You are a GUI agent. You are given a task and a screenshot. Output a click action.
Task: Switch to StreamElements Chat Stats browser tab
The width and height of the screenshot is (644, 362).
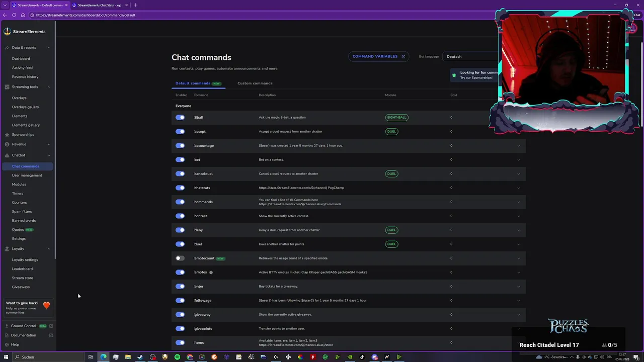click(x=99, y=5)
